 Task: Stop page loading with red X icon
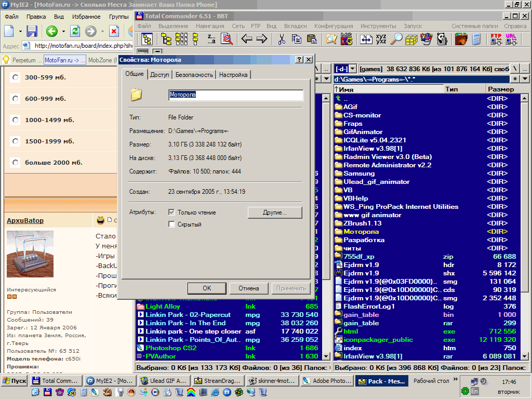(x=114, y=31)
